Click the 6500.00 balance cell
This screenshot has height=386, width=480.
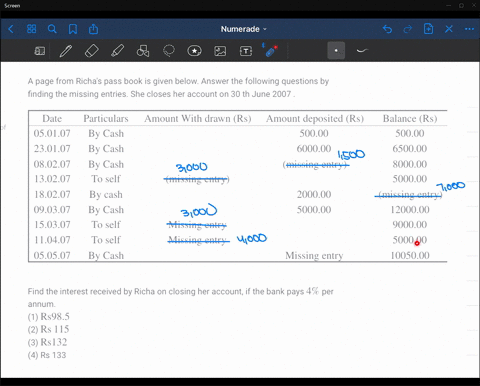coord(410,149)
